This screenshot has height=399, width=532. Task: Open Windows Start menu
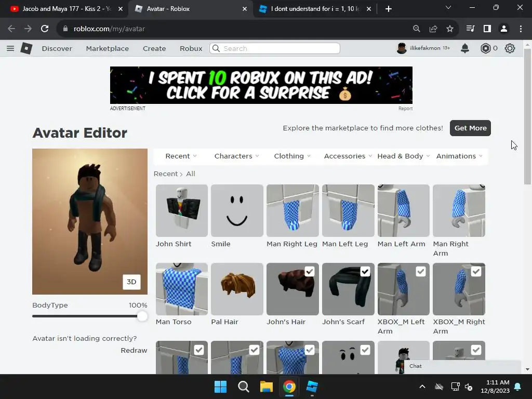(x=220, y=387)
